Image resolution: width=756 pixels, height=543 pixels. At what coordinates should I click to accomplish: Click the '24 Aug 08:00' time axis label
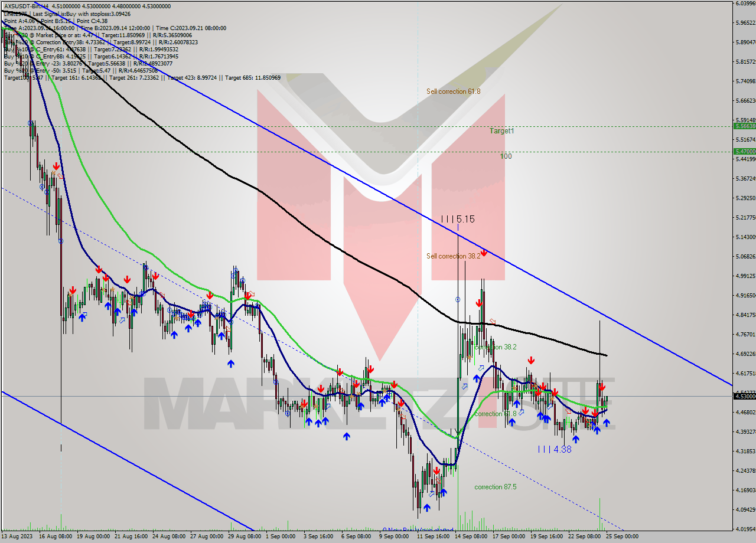coord(168,537)
